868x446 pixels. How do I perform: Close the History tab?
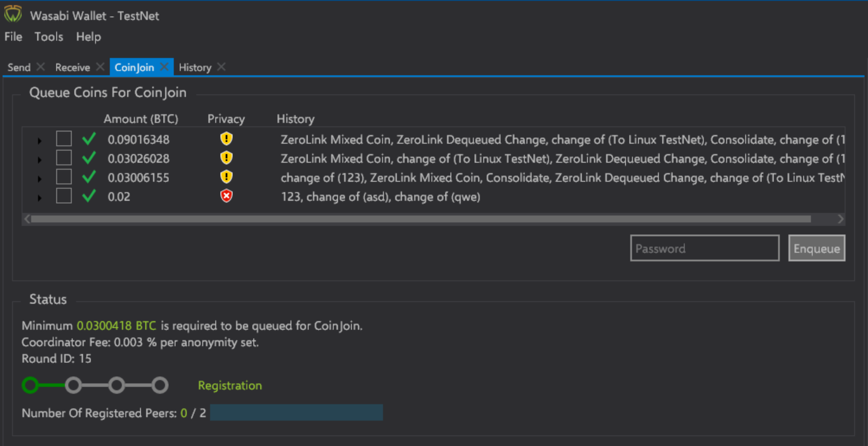pyautogui.click(x=221, y=67)
